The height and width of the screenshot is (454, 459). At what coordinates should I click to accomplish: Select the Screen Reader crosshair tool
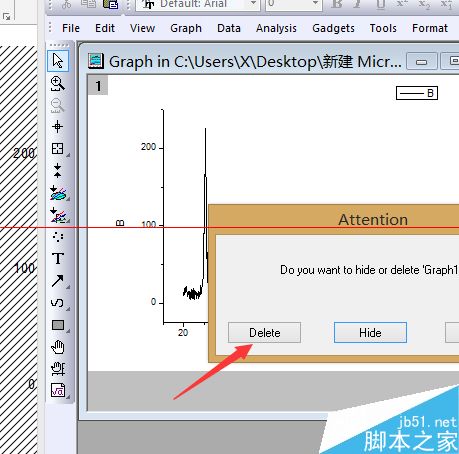pos(57,127)
